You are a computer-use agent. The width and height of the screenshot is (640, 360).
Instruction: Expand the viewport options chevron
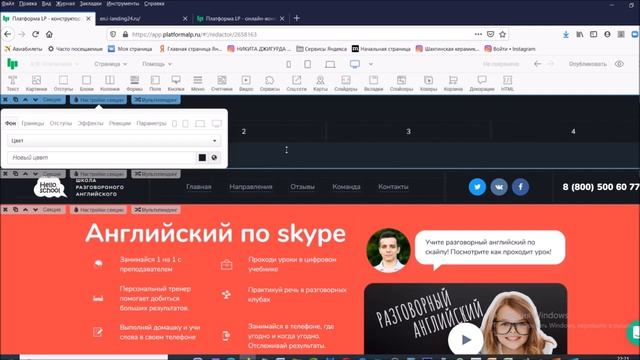click(x=371, y=64)
